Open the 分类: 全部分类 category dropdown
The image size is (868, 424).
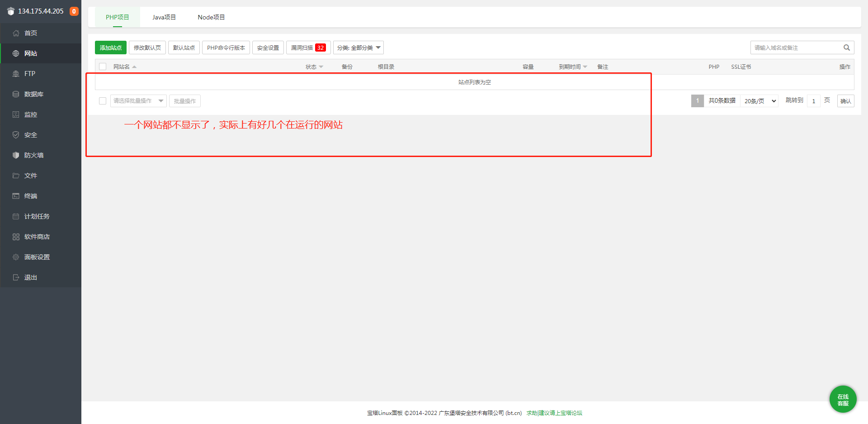359,48
